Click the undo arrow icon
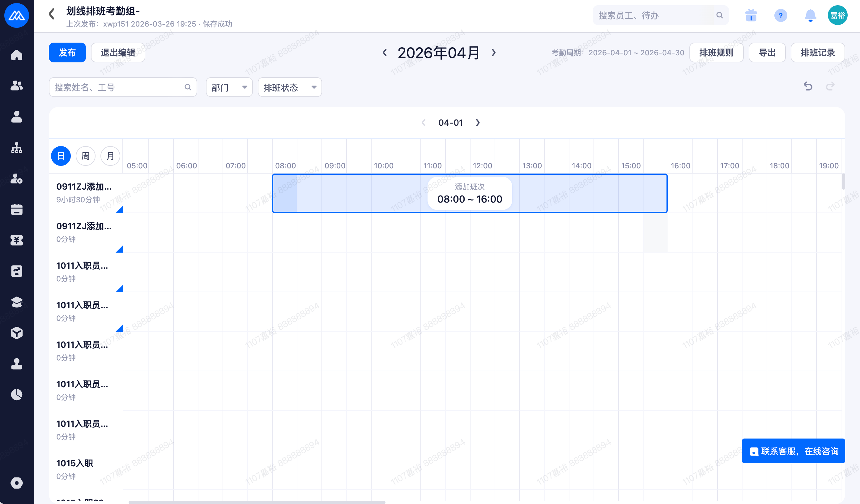860x504 pixels. 808,86
